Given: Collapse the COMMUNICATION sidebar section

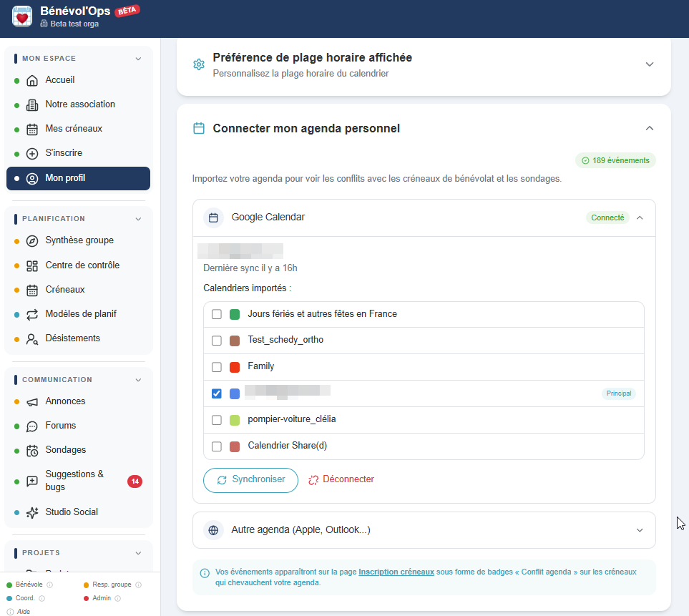Looking at the screenshot, I should [x=138, y=380].
